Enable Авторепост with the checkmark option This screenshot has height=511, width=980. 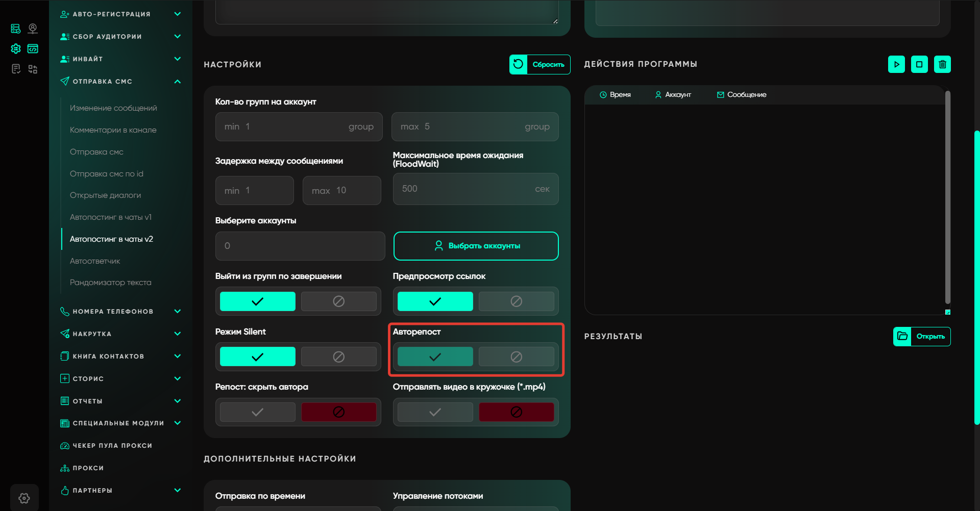click(x=435, y=357)
